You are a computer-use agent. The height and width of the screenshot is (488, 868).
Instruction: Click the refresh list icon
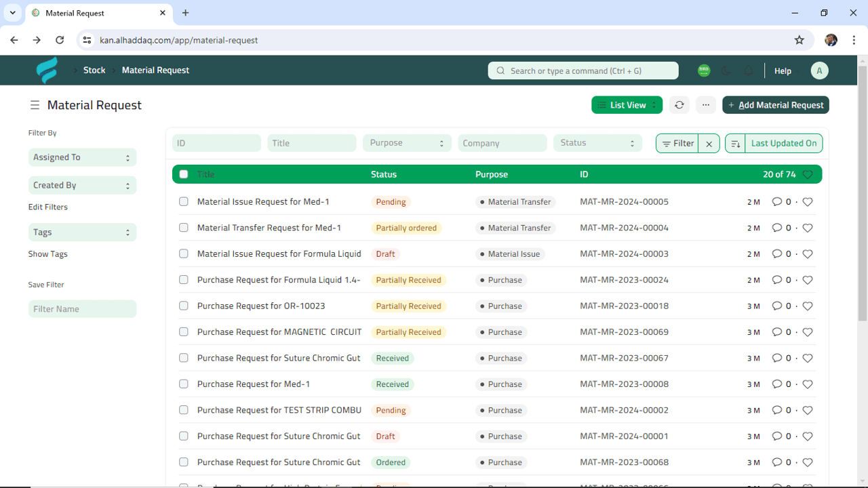pos(679,105)
